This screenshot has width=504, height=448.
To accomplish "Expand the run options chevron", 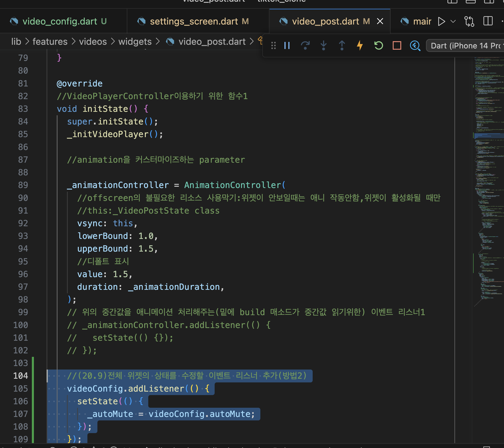I will (453, 21).
